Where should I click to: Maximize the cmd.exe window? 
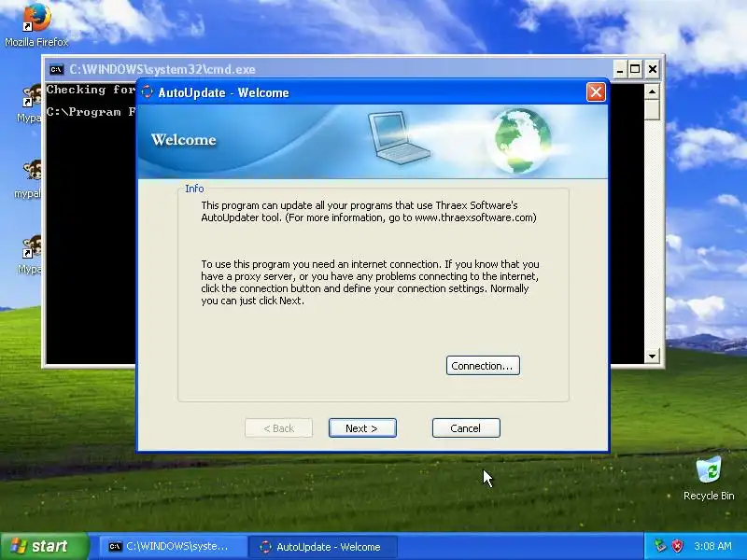[635, 69]
